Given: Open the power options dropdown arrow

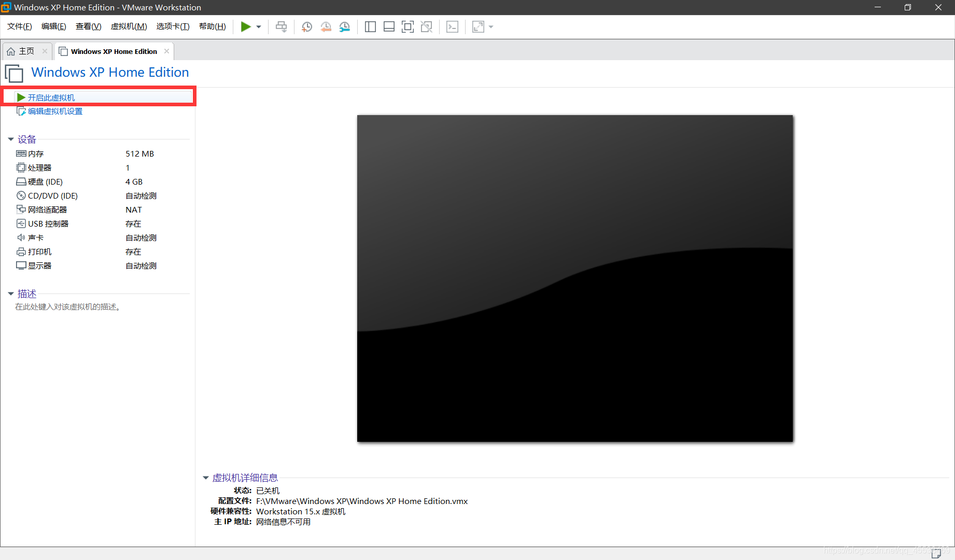Looking at the screenshot, I should point(259,27).
